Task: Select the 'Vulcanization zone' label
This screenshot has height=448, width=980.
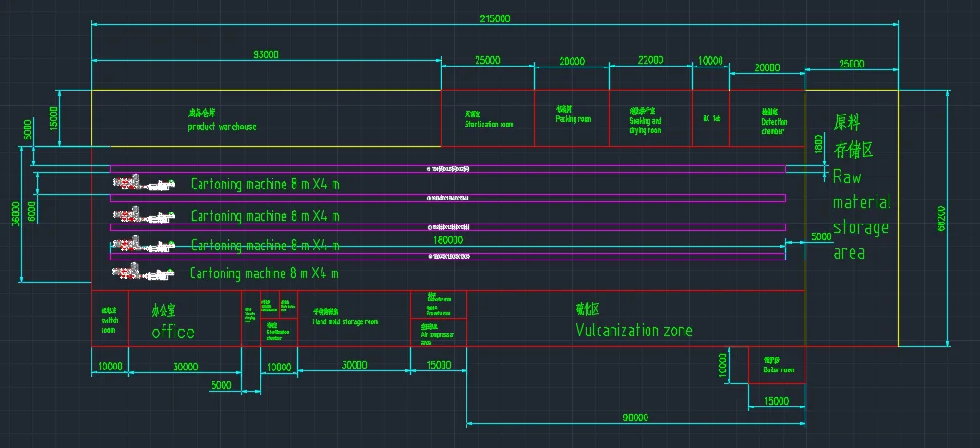Action: [634, 330]
